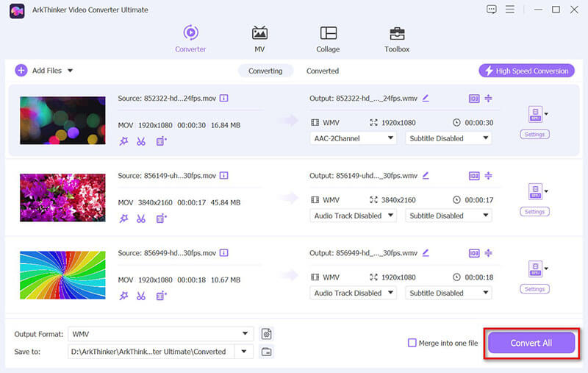Show source info for 856949-hd file

(224, 252)
